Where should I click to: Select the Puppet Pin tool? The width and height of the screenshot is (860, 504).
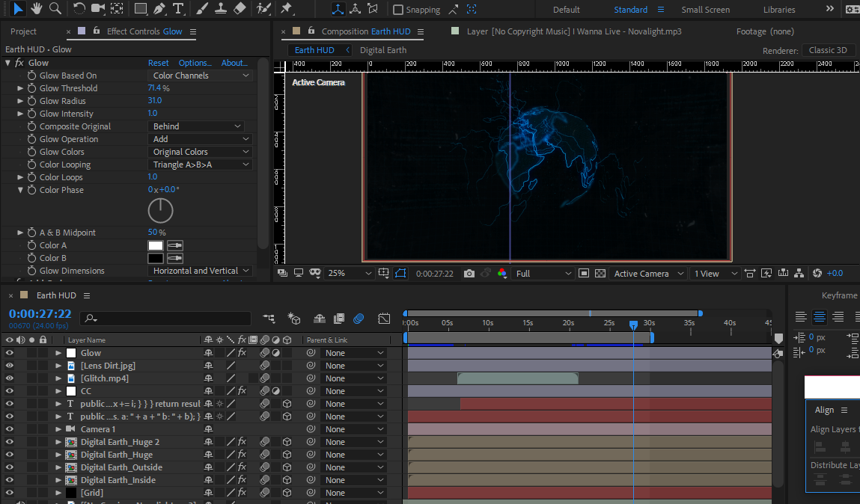click(286, 8)
